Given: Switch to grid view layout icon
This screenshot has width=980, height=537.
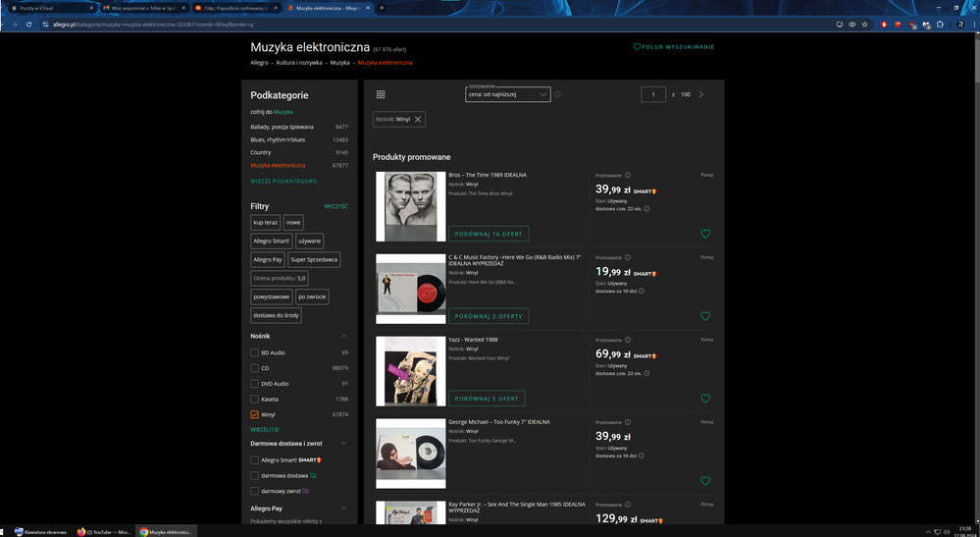Looking at the screenshot, I should pos(381,94).
